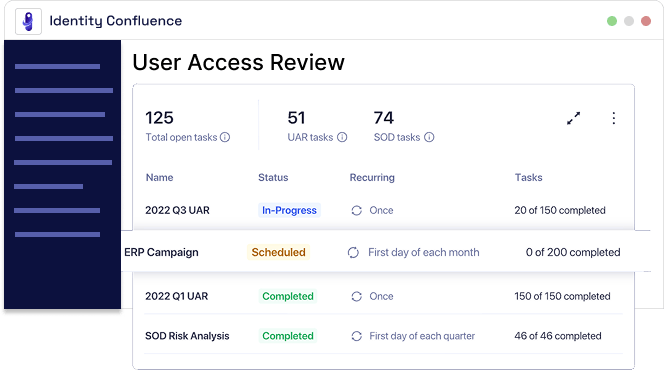The width and height of the screenshot is (664, 370).
Task: Select the fifth sidebar menu item
Action: [x=63, y=163]
